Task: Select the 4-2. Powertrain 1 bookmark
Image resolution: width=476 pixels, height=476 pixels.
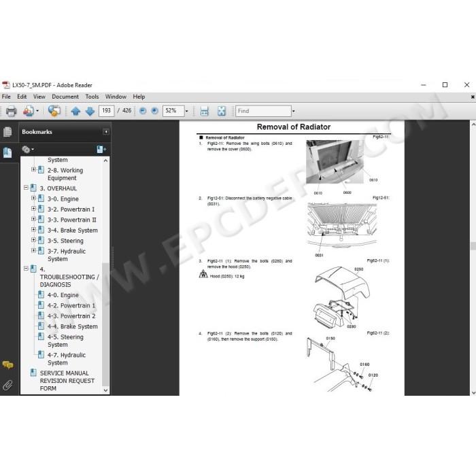Action: click(71, 306)
